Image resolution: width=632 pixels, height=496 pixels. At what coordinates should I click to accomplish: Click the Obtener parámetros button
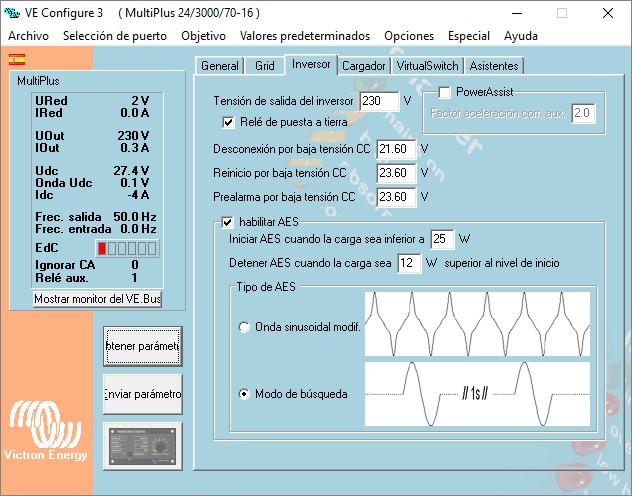click(143, 346)
